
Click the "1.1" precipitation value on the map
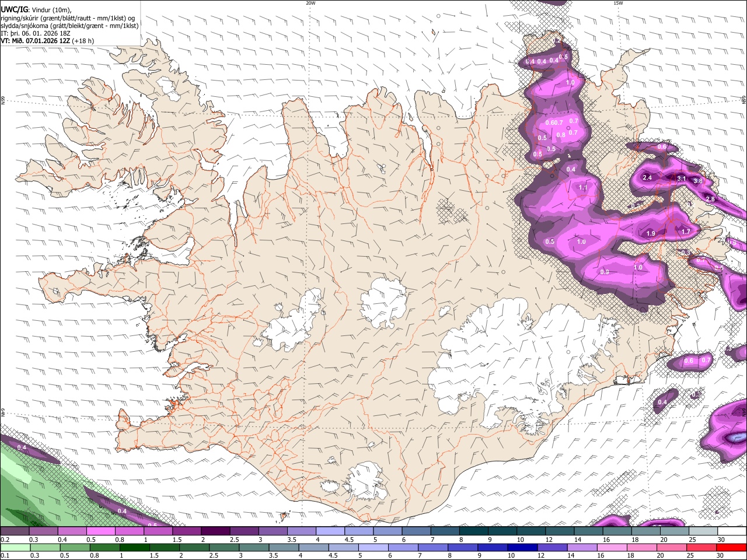point(582,188)
